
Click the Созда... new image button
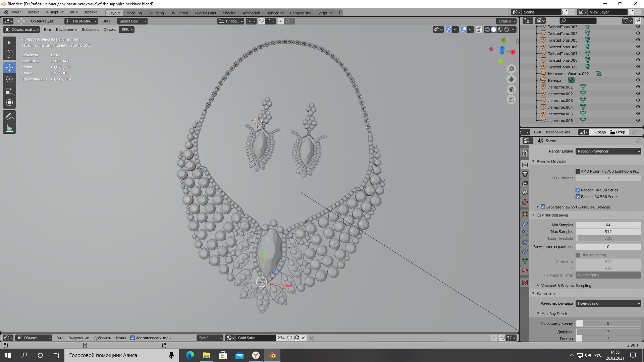point(599,132)
